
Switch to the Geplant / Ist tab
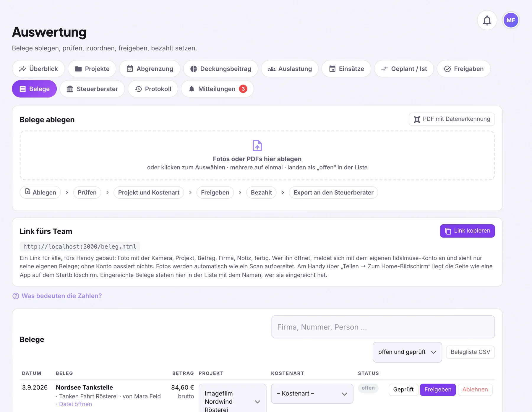[x=404, y=69]
